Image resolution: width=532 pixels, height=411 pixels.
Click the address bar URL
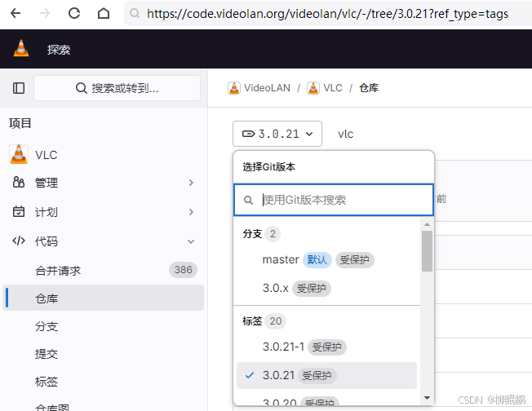[327, 14]
